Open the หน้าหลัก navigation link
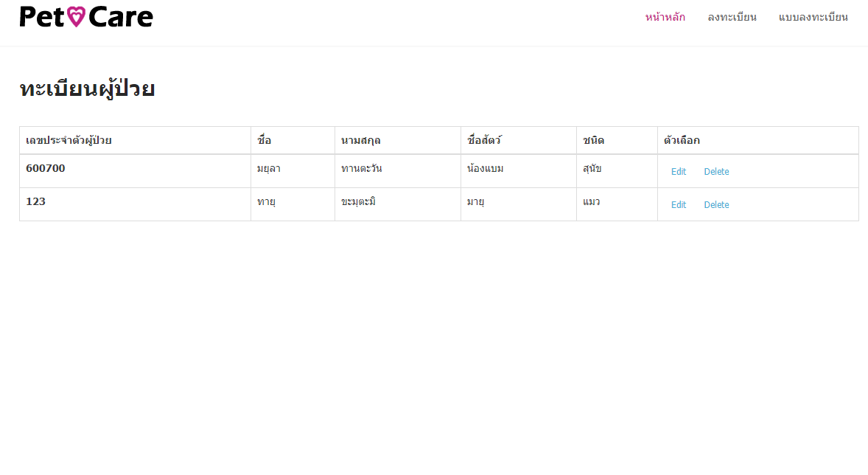Image resolution: width=868 pixels, height=475 pixels. (665, 17)
